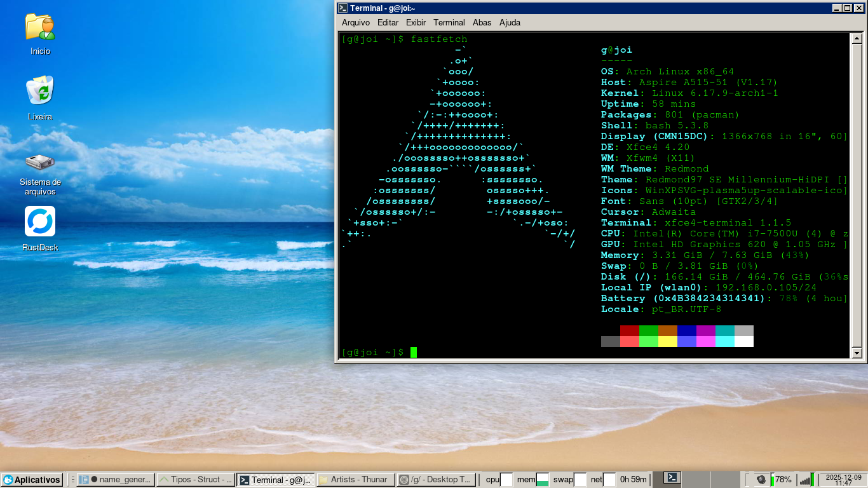Click the net load monitor in the panel
The image size is (868, 488).
pos(609,480)
